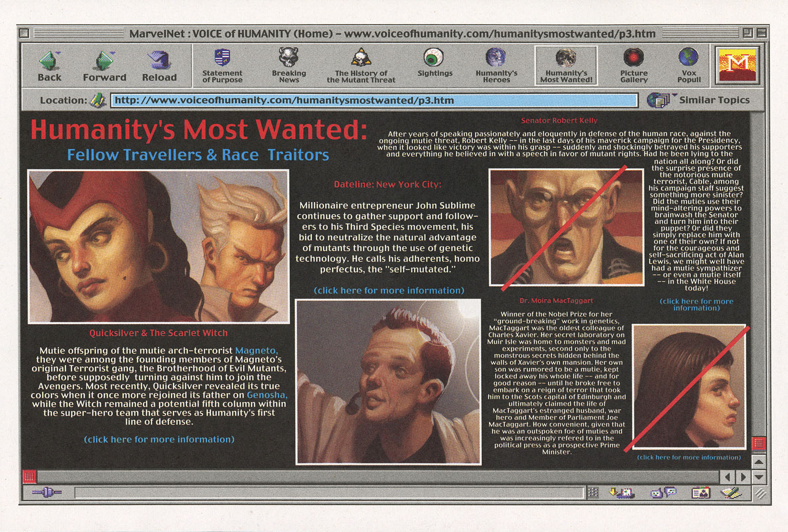Click the vertical scrollbar up arrow

(759, 461)
